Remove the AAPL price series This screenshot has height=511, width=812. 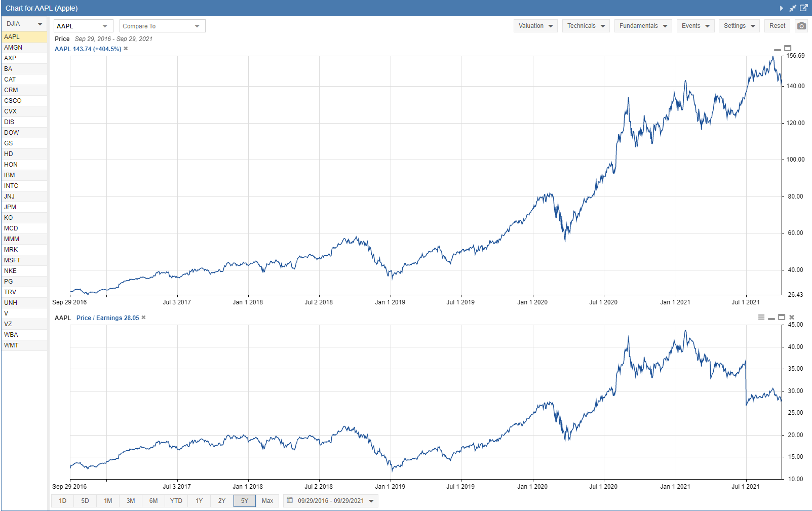(126, 49)
